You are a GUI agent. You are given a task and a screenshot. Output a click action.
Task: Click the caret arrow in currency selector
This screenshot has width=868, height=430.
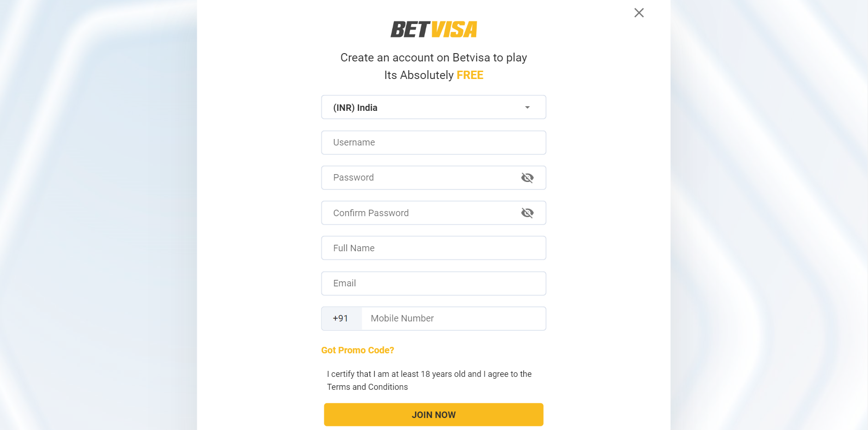pyautogui.click(x=527, y=108)
